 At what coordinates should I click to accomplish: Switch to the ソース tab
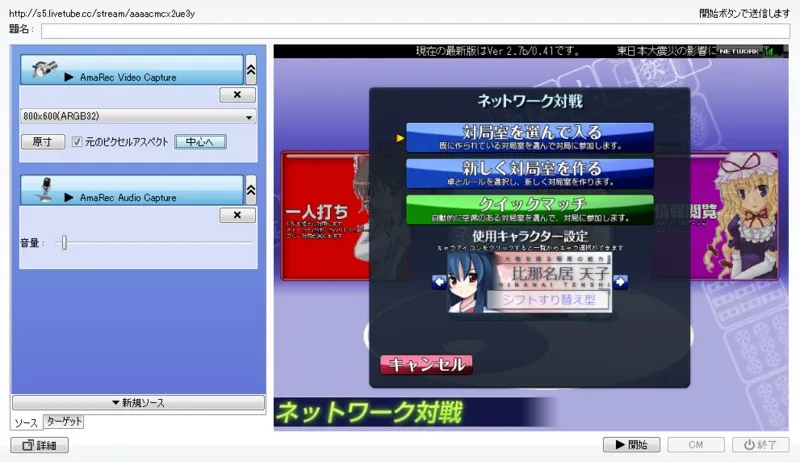tap(26, 423)
